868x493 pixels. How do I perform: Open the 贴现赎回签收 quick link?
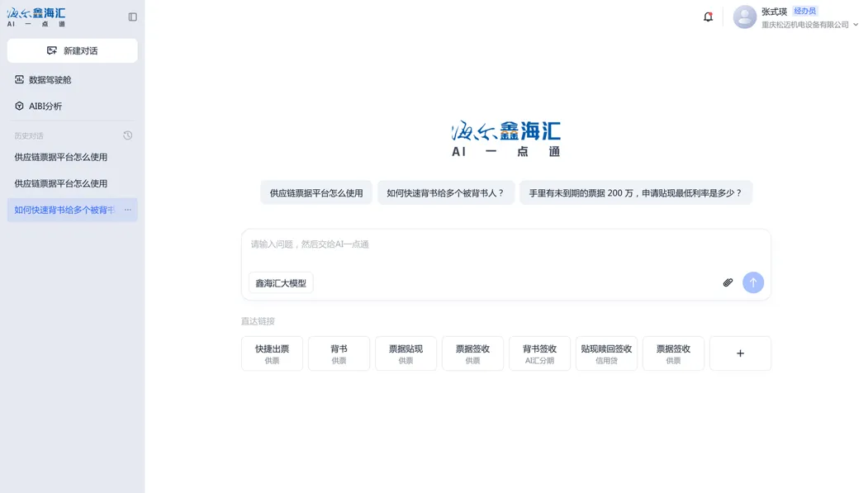point(606,353)
